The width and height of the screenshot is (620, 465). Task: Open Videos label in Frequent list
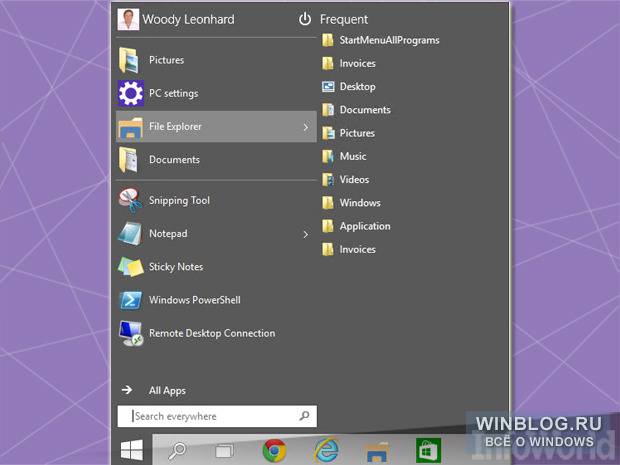pos(354,180)
